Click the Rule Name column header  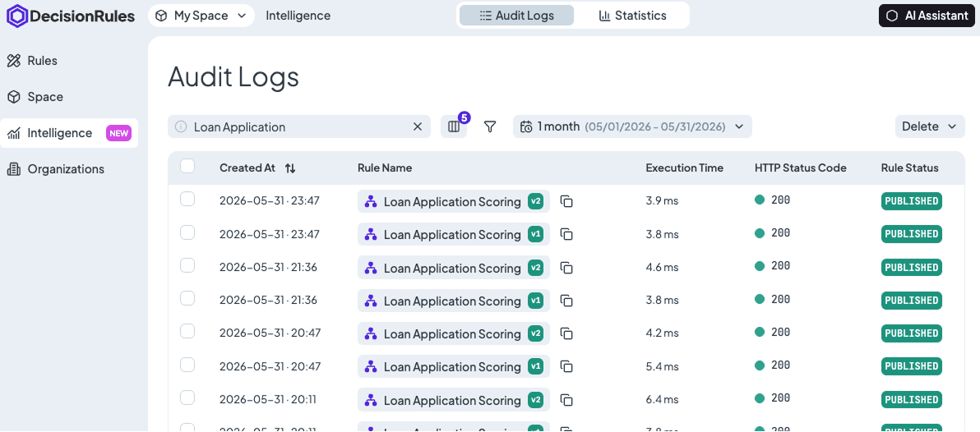(x=385, y=168)
